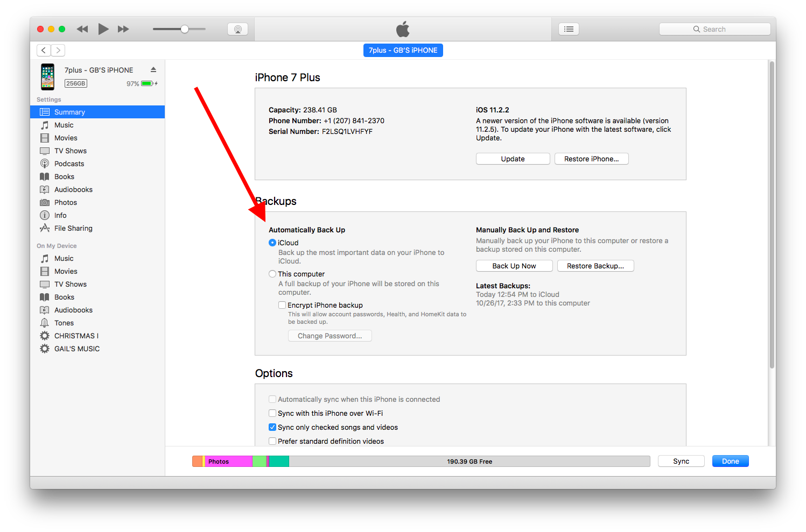Select Summary in Settings sidebar

97,112
